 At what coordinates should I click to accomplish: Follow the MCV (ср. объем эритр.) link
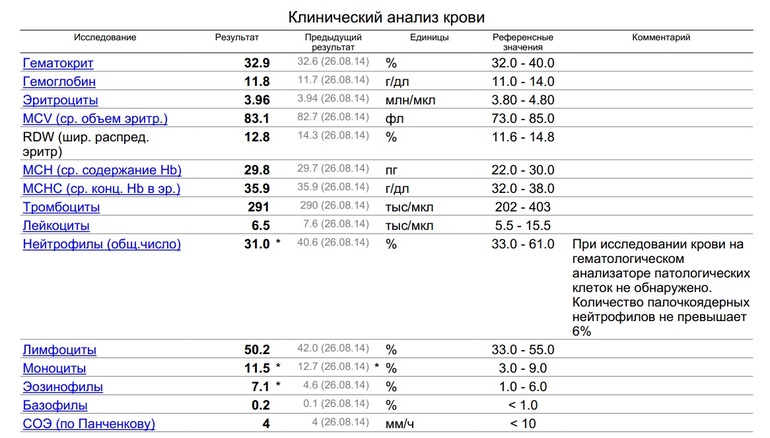(95, 118)
